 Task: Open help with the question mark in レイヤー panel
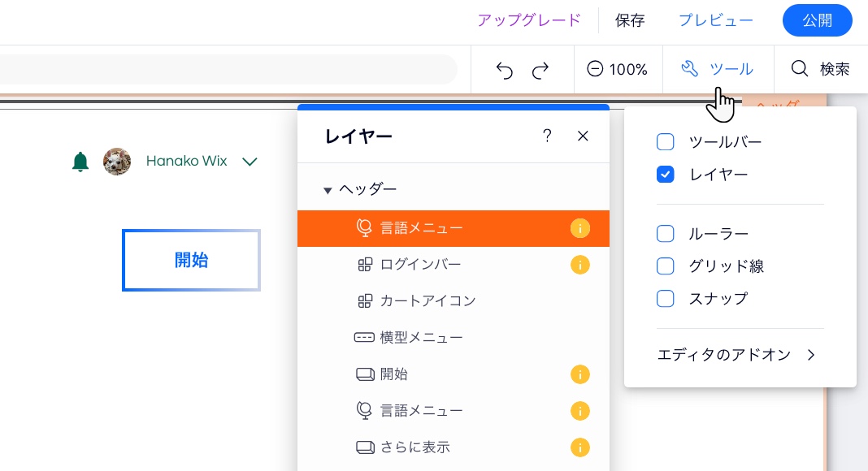547,136
